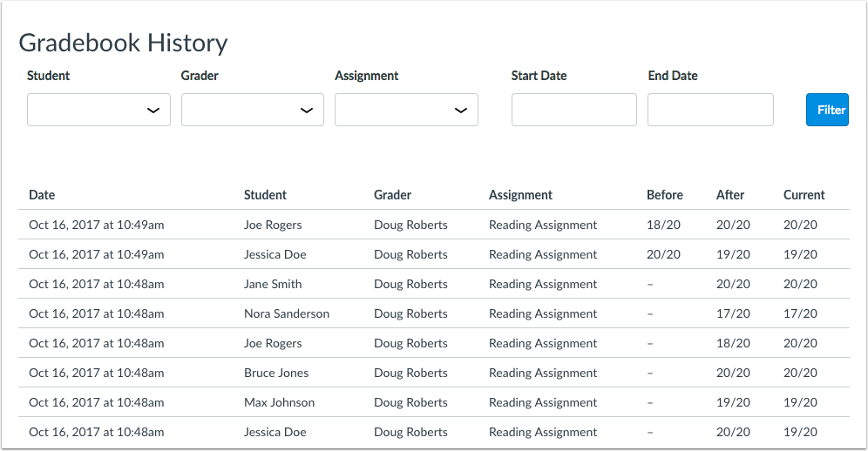This screenshot has width=868, height=451.
Task: Click the Current column header
Action: point(804,195)
